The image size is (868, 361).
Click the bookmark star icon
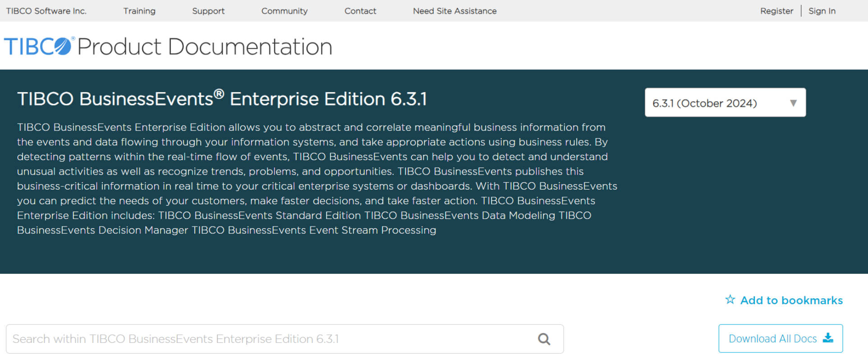point(730,300)
